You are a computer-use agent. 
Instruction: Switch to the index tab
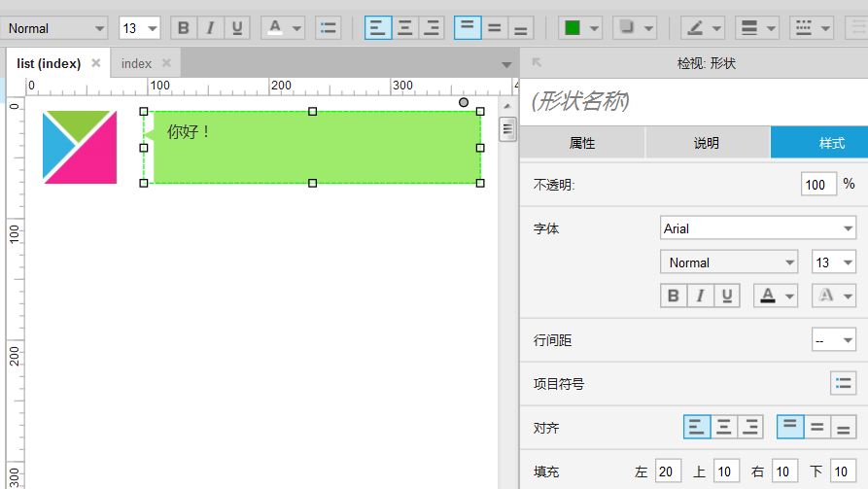point(136,64)
